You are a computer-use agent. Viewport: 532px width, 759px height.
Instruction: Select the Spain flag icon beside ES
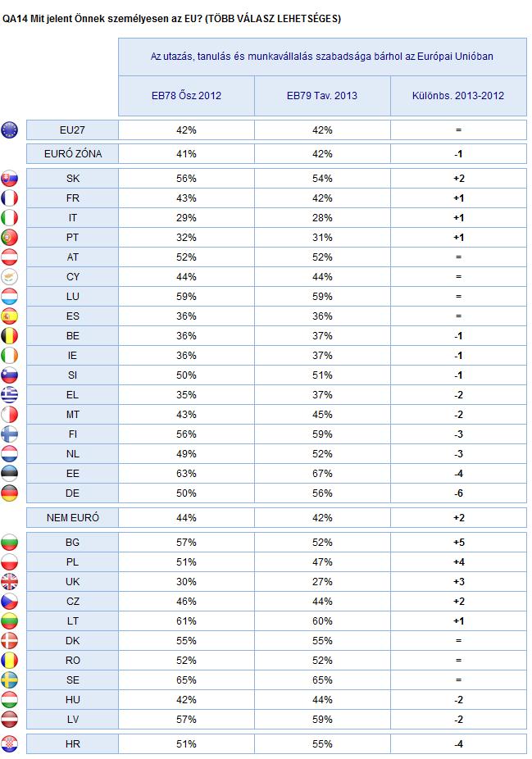coord(9,316)
